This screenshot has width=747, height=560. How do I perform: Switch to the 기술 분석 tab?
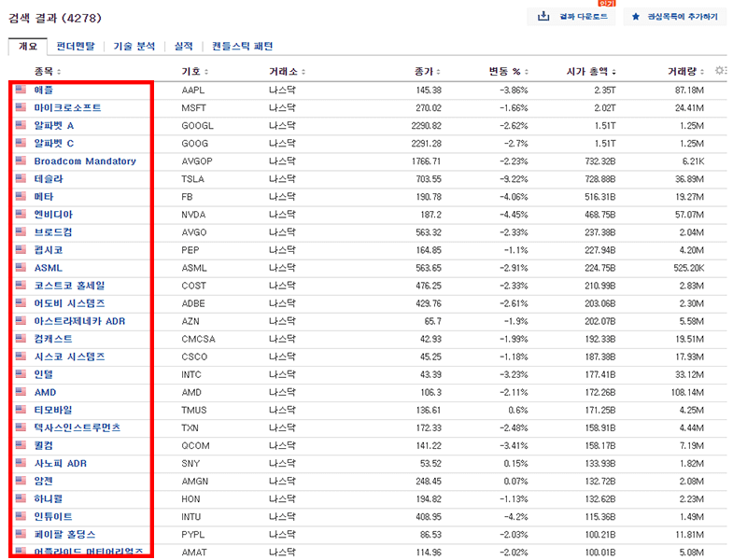134,46
